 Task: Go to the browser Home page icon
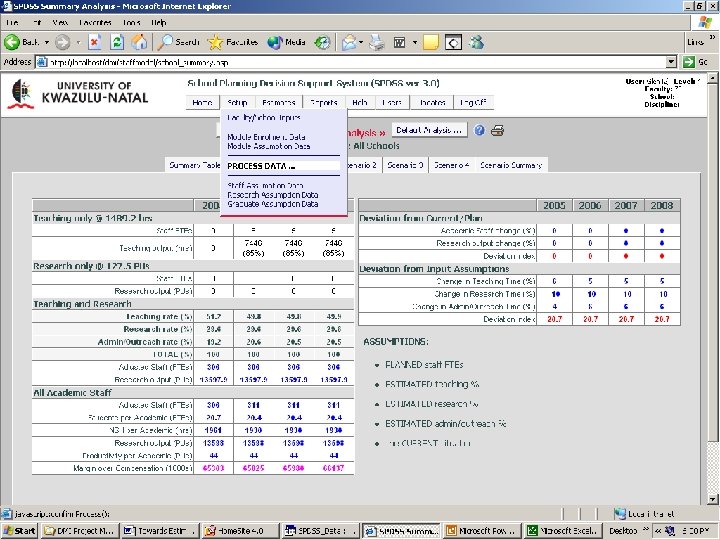140,42
